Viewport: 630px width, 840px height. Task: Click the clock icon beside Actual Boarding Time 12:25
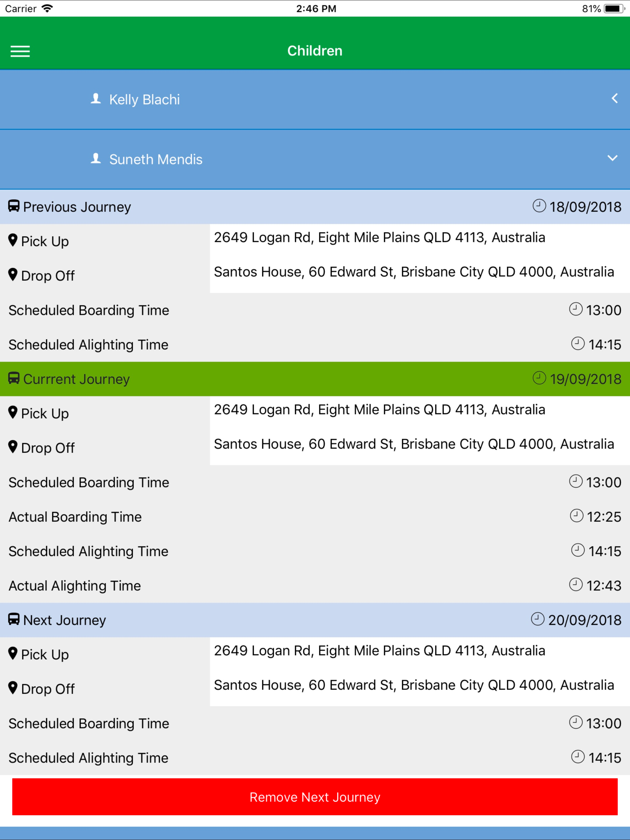click(x=576, y=516)
